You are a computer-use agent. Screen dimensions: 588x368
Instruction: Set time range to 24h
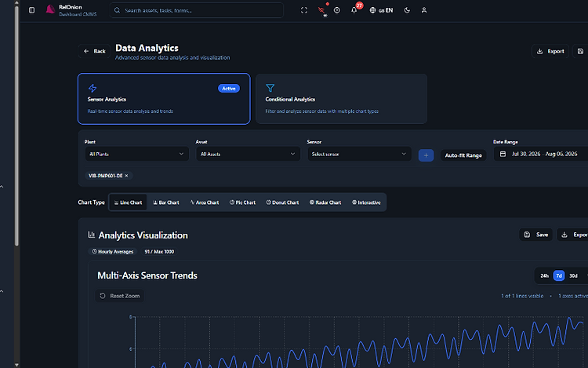click(x=544, y=275)
